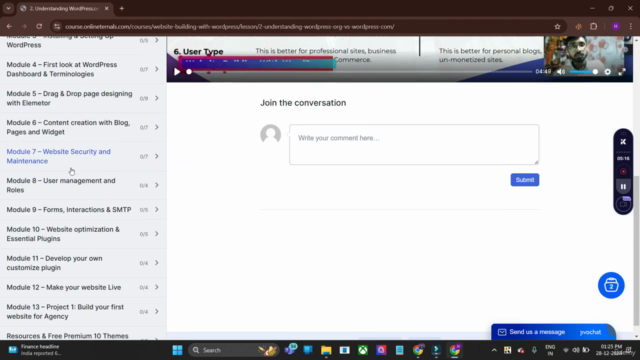Open video player settings gear
This screenshot has height=360, width=640.
point(608,72)
